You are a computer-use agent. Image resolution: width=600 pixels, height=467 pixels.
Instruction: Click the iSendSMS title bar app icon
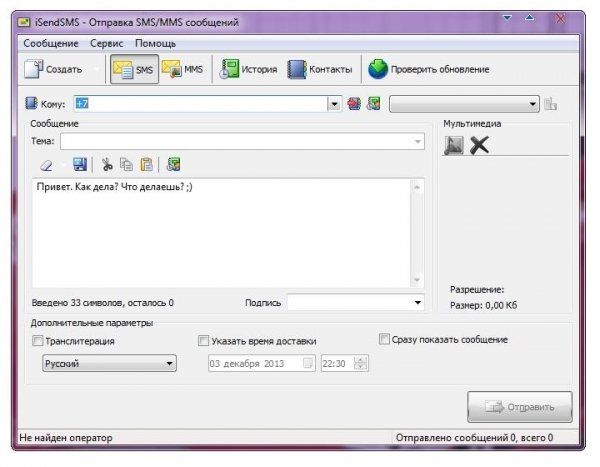(24, 22)
